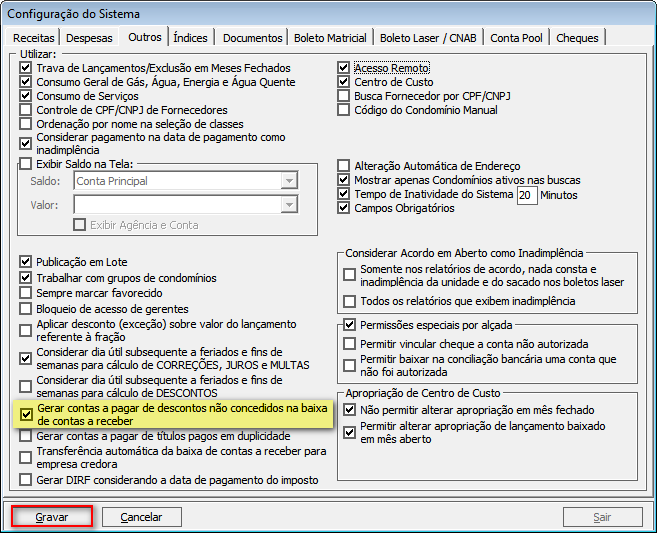This screenshot has width=657, height=533.
Task: Open the Valor dropdown
Action: pos(290,205)
